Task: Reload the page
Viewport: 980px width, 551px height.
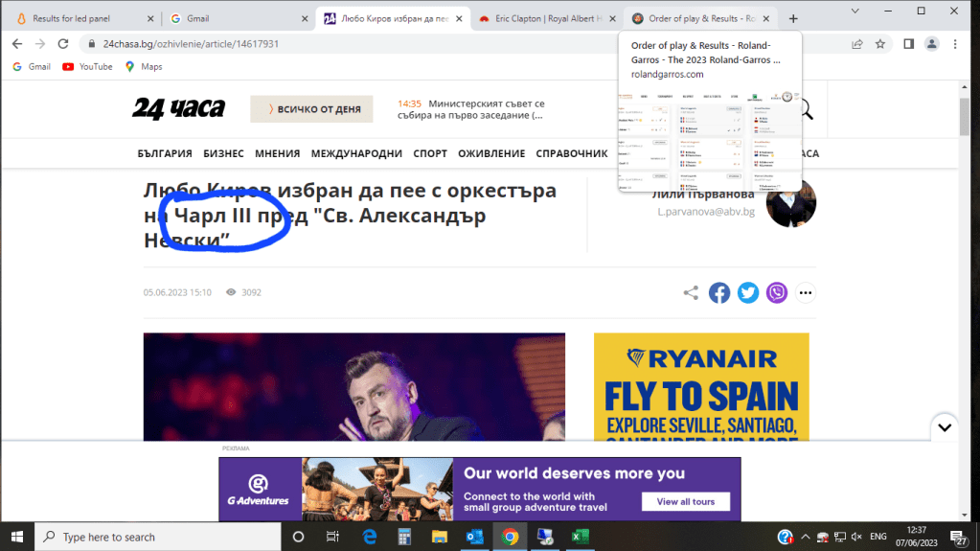Action: [x=63, y=44]
